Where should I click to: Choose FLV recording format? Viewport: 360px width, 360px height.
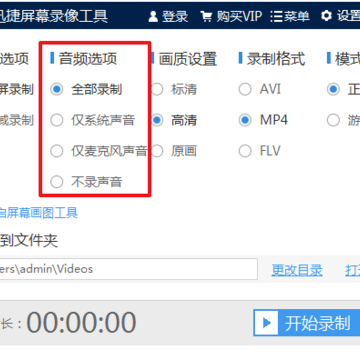[245, 151]
